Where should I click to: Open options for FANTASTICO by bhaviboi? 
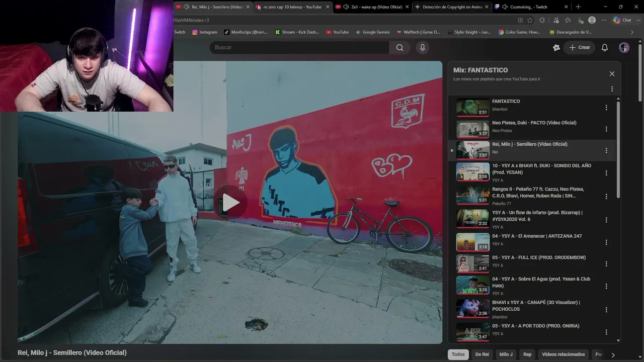click(x=606, y=108)
